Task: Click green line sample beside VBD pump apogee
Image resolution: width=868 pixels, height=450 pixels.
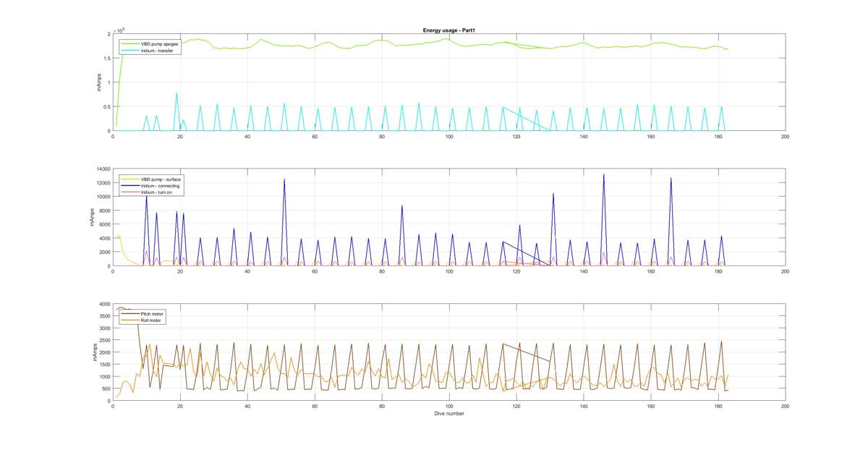Action: click(x=130, y=44)
